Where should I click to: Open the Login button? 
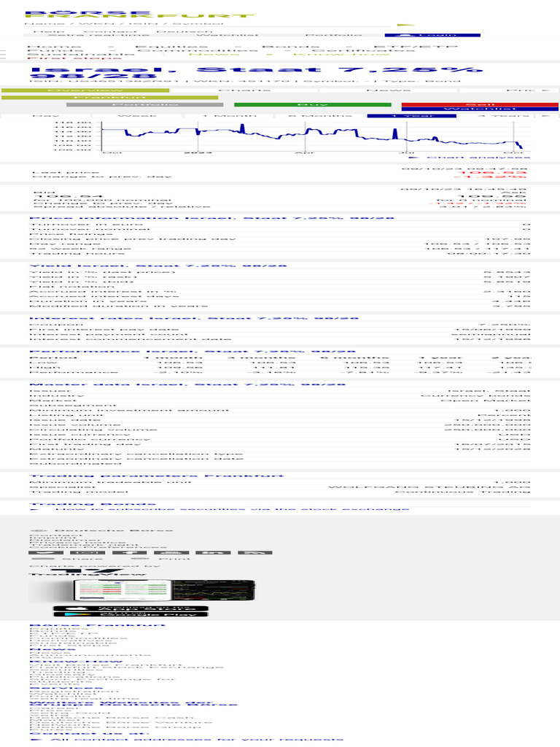point(432,35)
